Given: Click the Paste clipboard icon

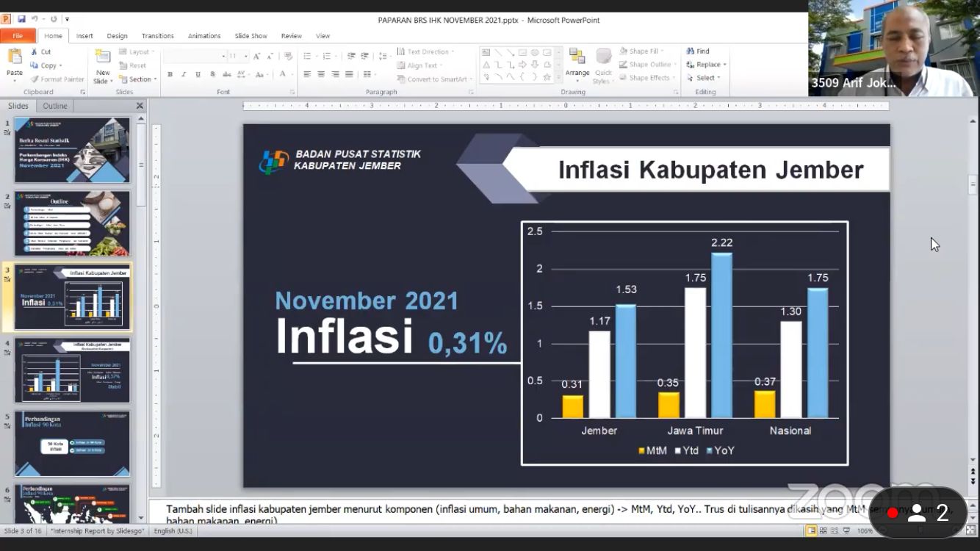Looking at the screenshot, I should [15, 58].
